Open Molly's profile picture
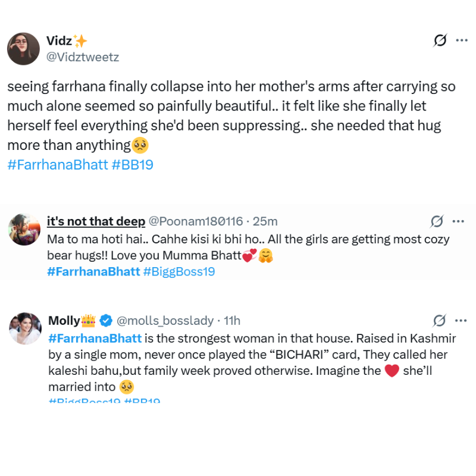Viewport: 476px width, 476px height. click(25, 328)
